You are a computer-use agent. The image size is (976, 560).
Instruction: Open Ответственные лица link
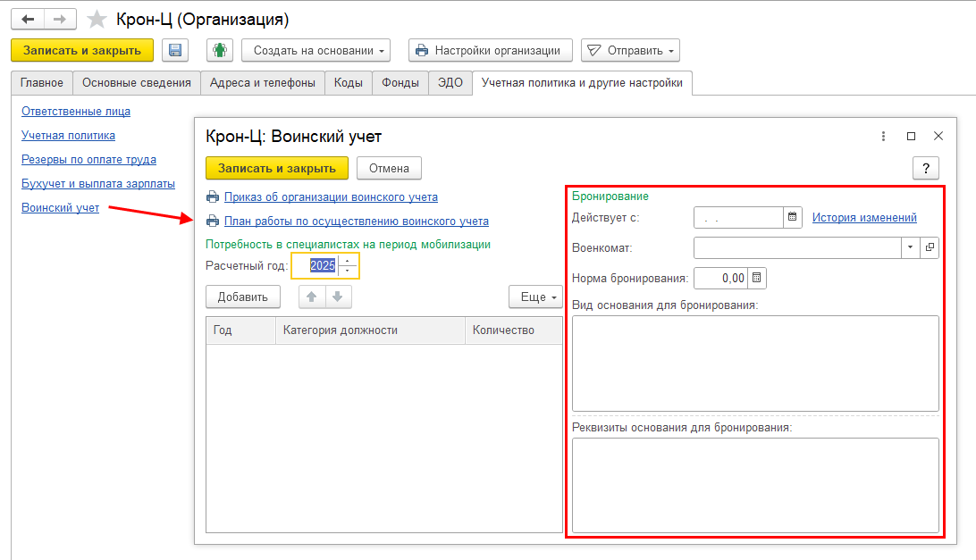coord(76,112)
